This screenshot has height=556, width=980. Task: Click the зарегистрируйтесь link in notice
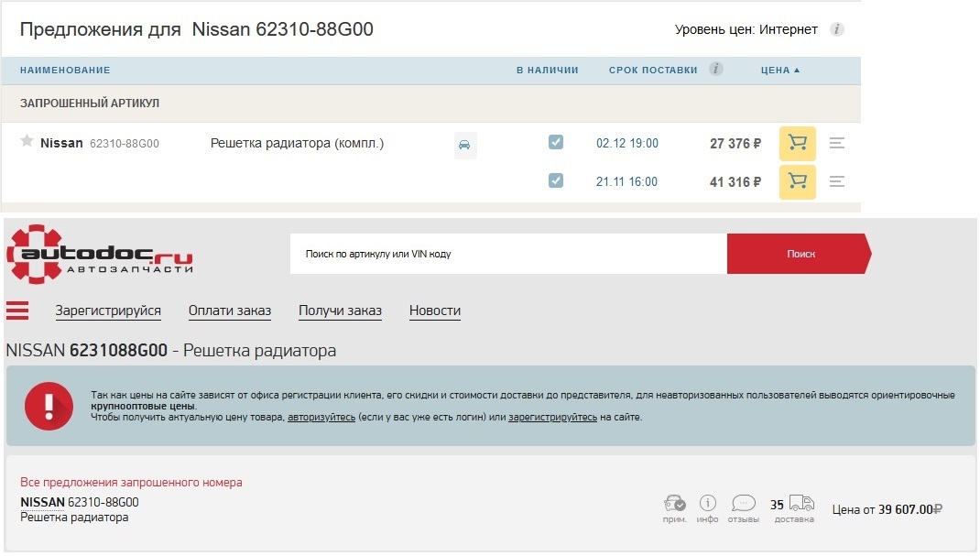point(552,418)
